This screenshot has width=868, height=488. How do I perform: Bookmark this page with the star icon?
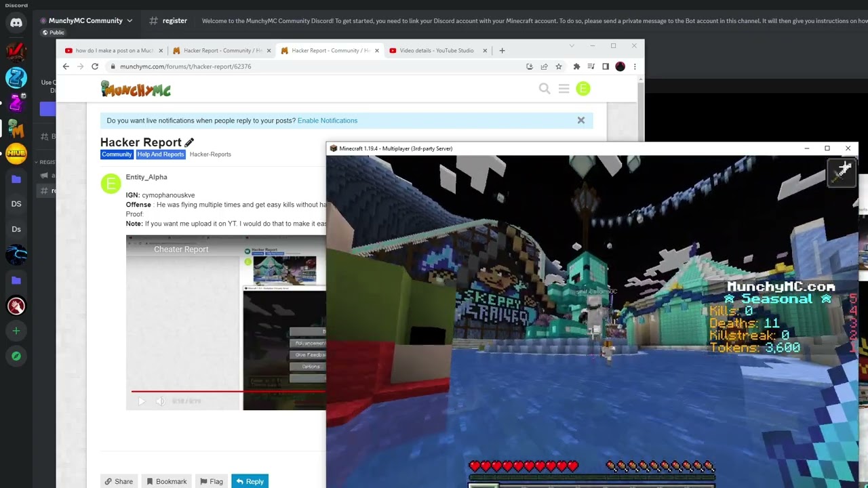click(x=559, y=66)
